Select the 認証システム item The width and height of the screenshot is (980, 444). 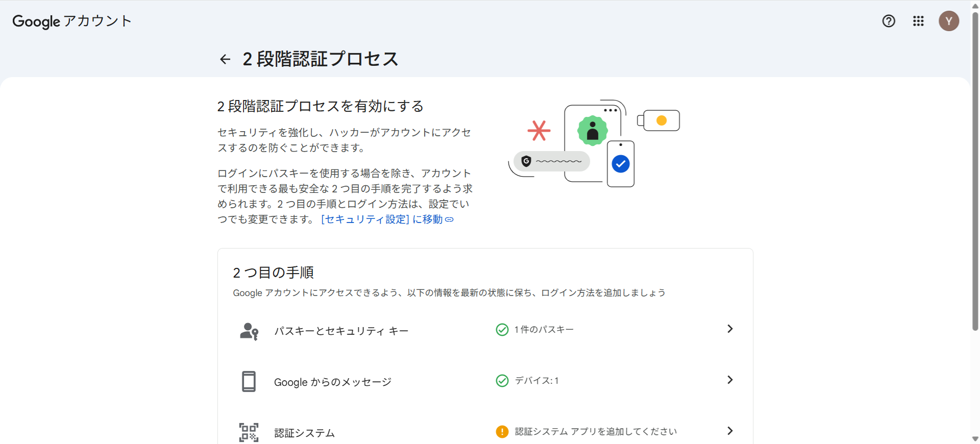tap(304, 433)
